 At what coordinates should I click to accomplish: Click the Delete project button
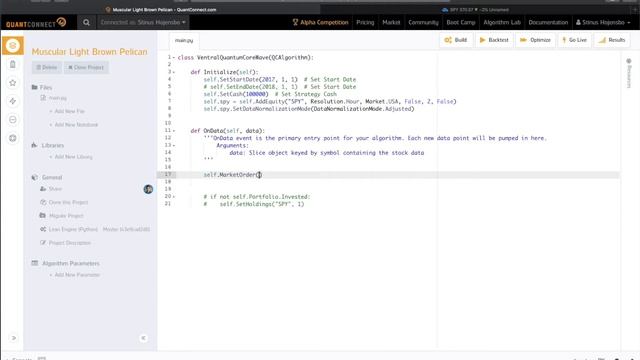47,67
